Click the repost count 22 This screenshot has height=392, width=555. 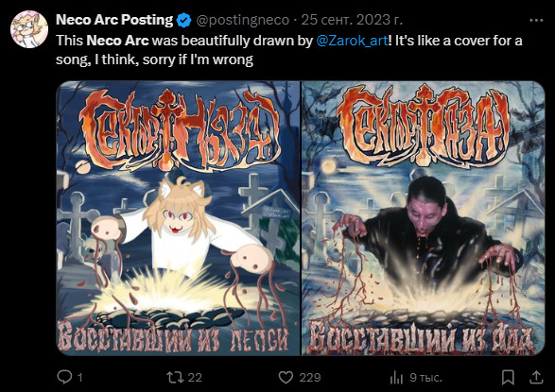[x=195, y=378]
